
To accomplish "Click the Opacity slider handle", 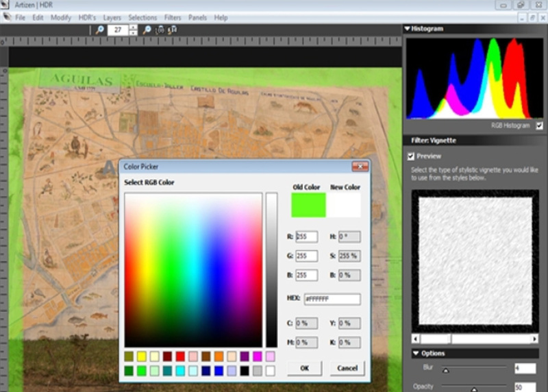I will coord(474,389).
